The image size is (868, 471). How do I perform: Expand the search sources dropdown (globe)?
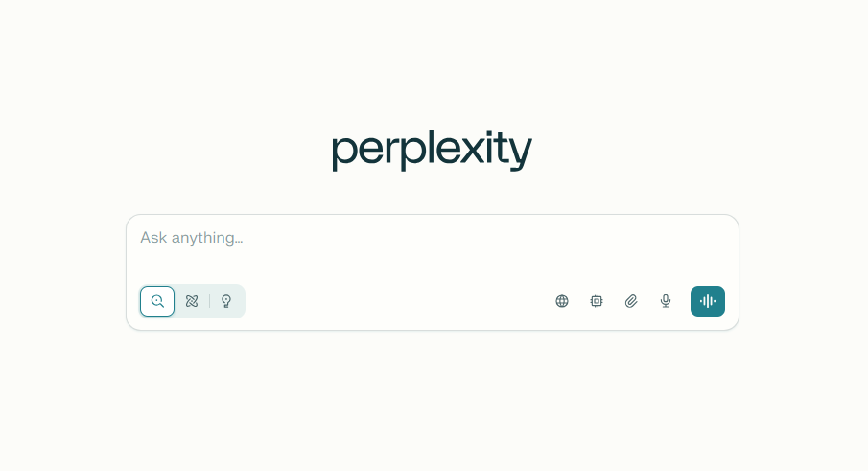(x=562, y=301)
